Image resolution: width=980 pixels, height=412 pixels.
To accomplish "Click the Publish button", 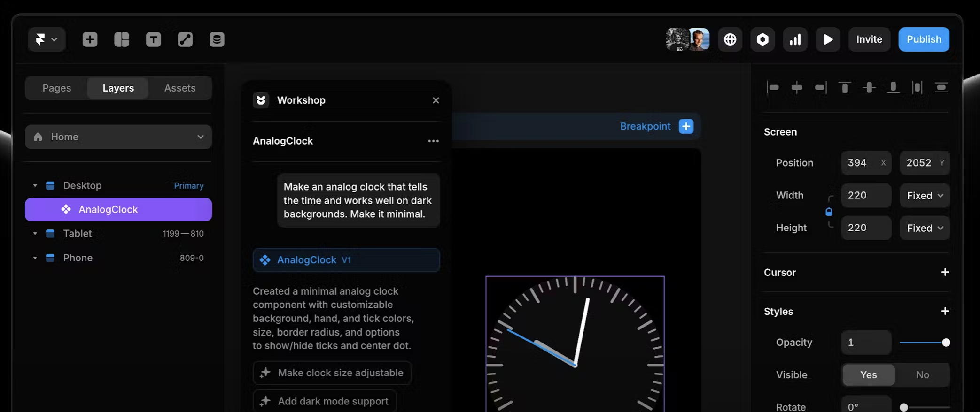I will click(924, 39).
